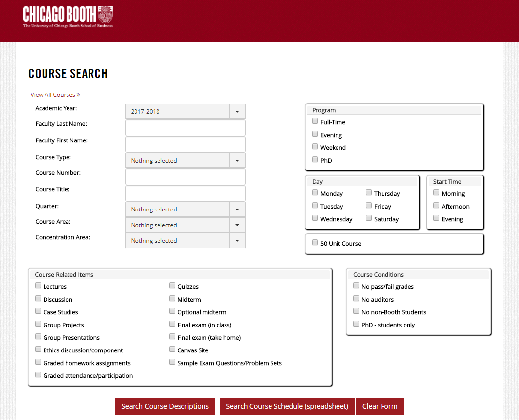This screenshot has width=519, height=420.
Task: Click the Chicago Booth logo
Action: pyautogui.click(x=68, y=17)
